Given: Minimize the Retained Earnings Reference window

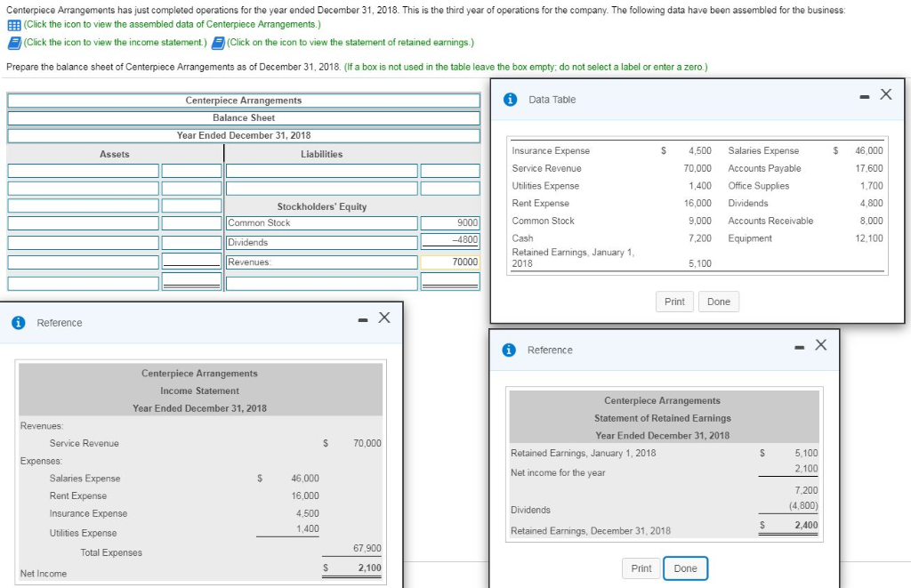Looking at the screenshot, I should 800,348.
